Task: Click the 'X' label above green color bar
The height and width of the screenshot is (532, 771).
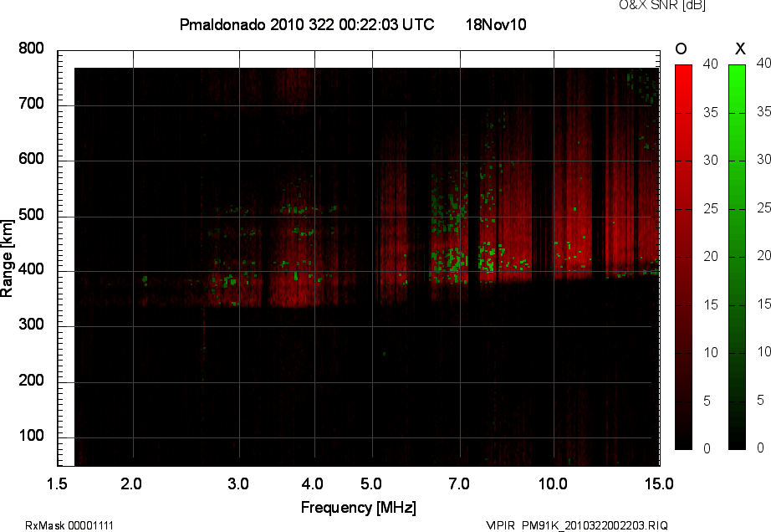Action: point(740,49)
